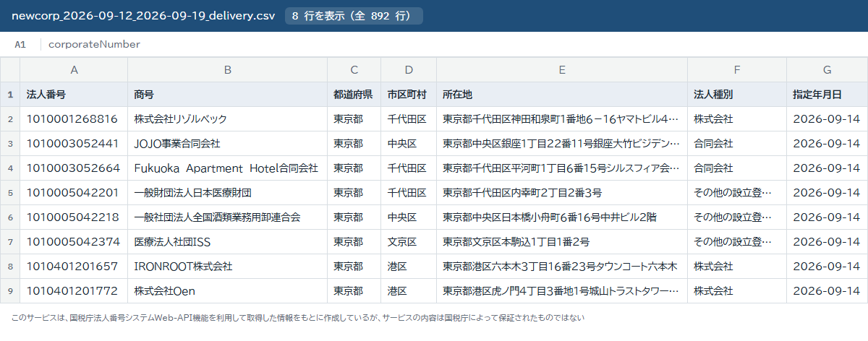Viewport: 868px width, 341px height.
Task: Select cell 1010401201772
Action: point(74,291)
